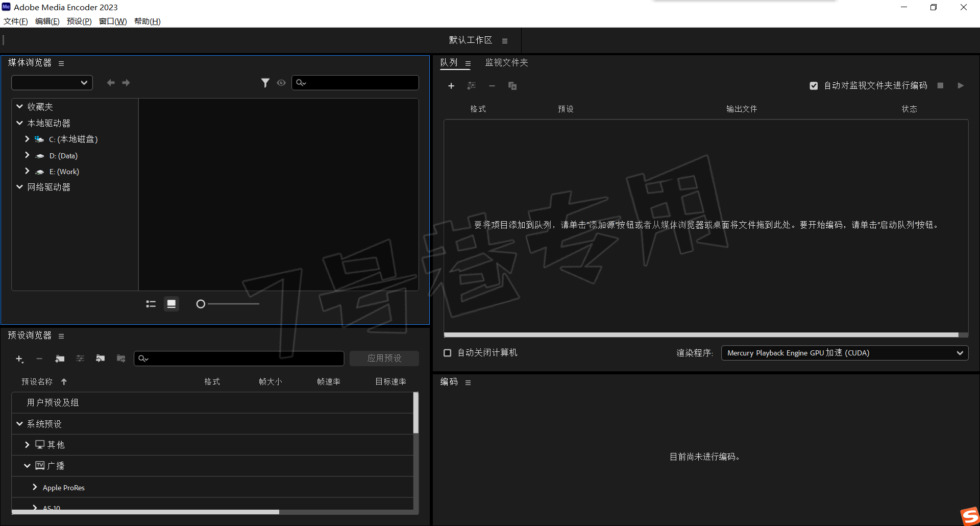Click the preset list vertical scrollbar

pyautogui.click(x=416, y=413)
